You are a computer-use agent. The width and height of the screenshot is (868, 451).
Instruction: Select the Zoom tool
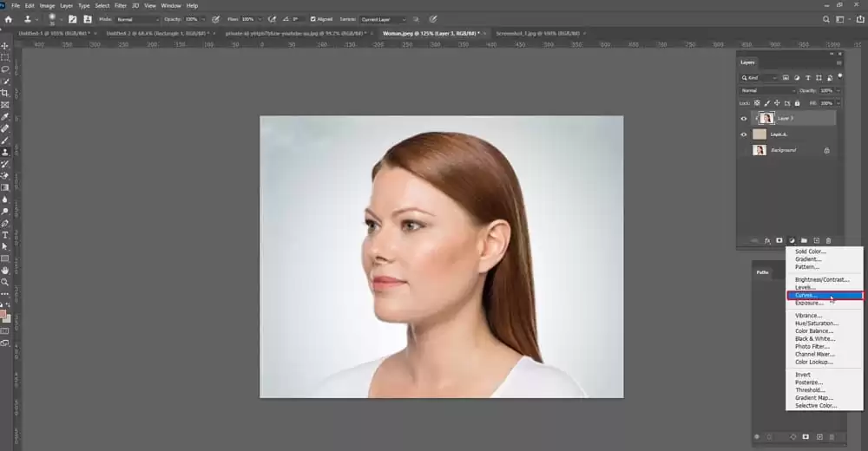tap(5, 282)
